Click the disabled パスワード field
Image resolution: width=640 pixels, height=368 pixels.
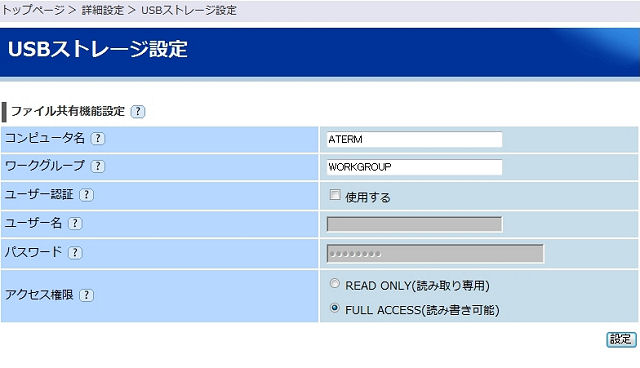coord(435,253)
